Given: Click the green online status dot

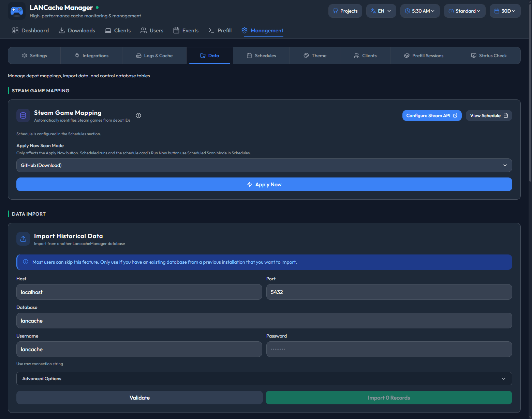Looking at the screenshot, I should tap(97, 7).
